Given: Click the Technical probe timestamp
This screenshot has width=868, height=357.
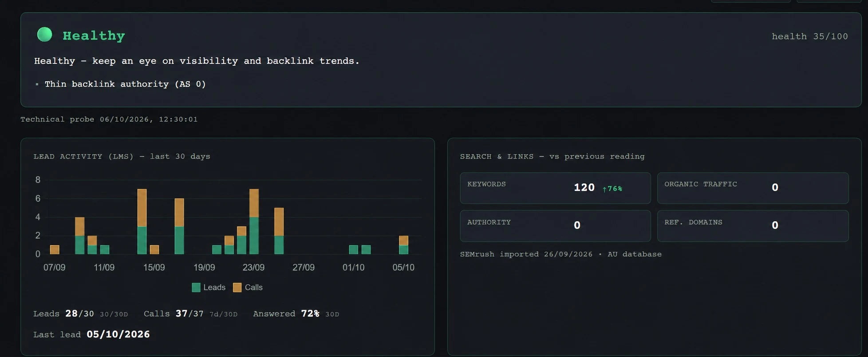Looking at the screenshot, I should point(109,119).
